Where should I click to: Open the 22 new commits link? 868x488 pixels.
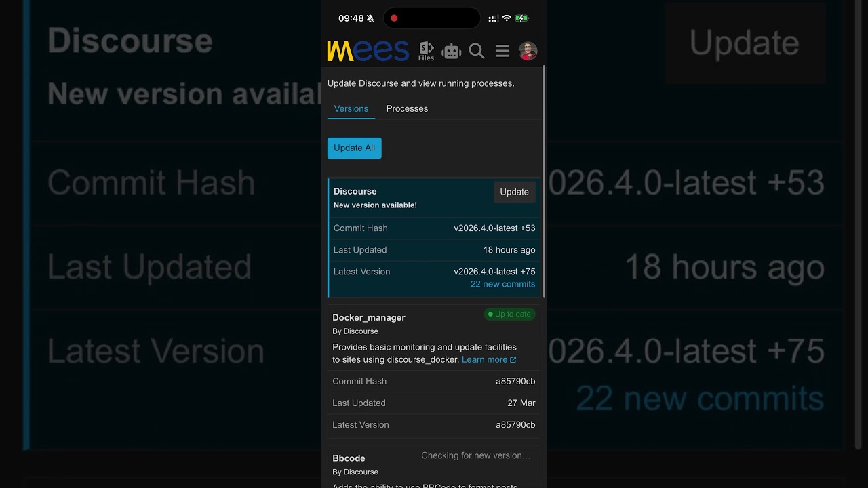[x=502, y=284]
